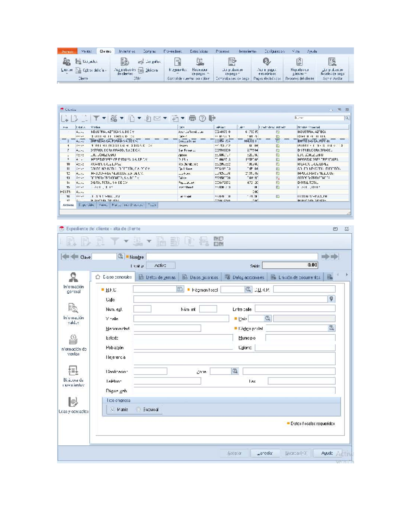Open the Datos de ventas tab
This screenshot has height=532, width=411.
click(x=157, y=277)
